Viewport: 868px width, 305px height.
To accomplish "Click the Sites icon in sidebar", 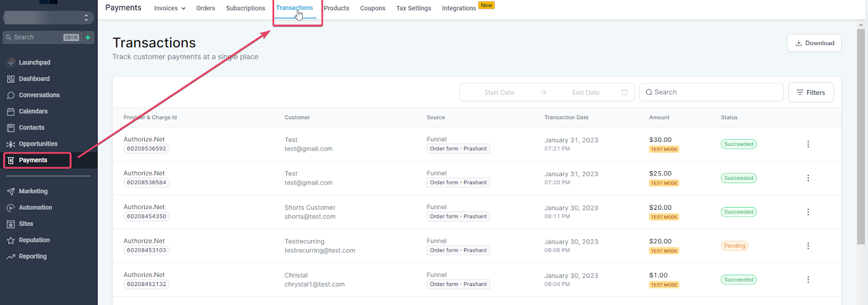I will (11, 224).
